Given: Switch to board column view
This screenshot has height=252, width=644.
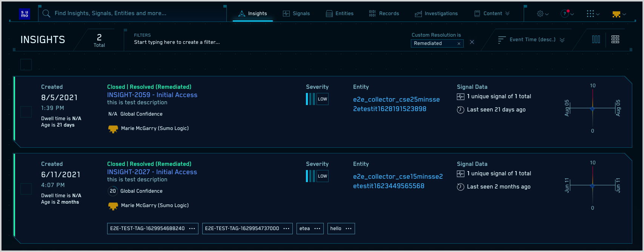Looking at the screenshot, I should [x=596, y=39].
